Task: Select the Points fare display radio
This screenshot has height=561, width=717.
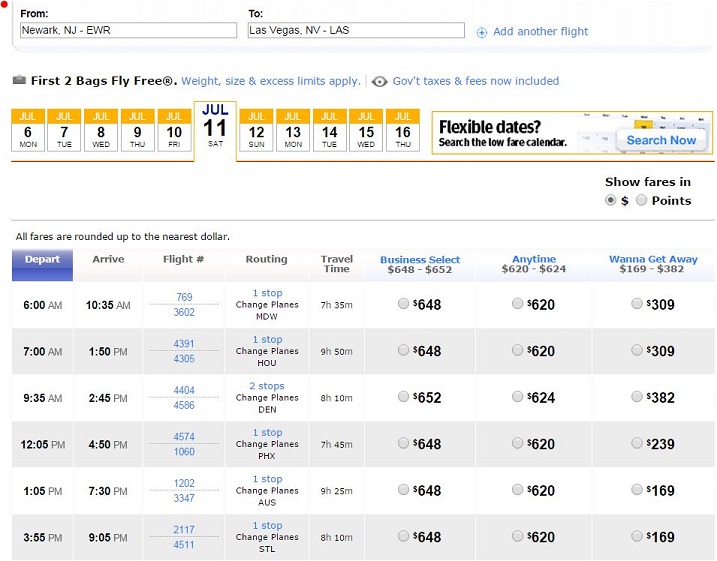Action: pyautogui.click(x=641, y=200)
